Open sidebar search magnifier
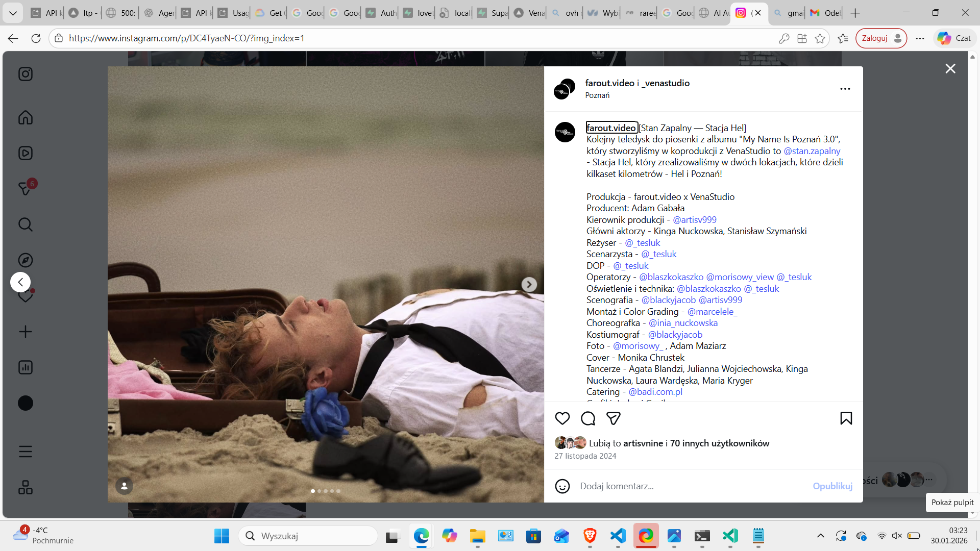 coord(26,224)
